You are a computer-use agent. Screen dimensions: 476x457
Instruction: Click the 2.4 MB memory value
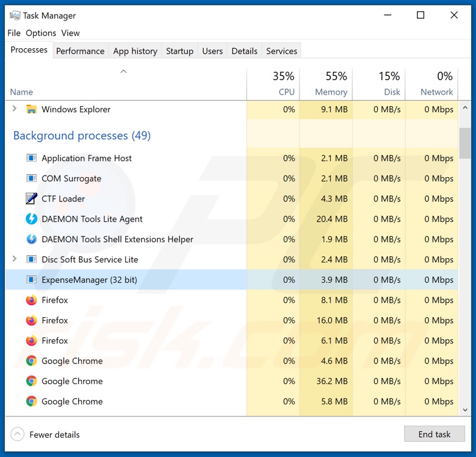coord(334,259)
